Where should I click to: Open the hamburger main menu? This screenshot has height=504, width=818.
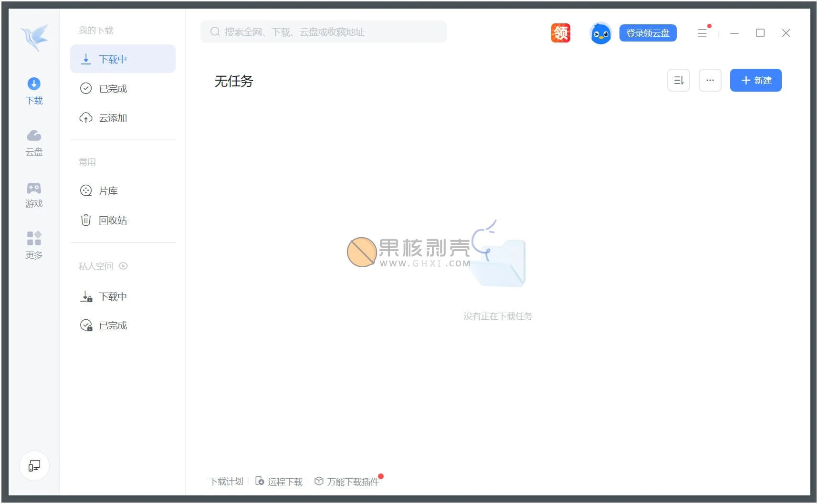703,33
